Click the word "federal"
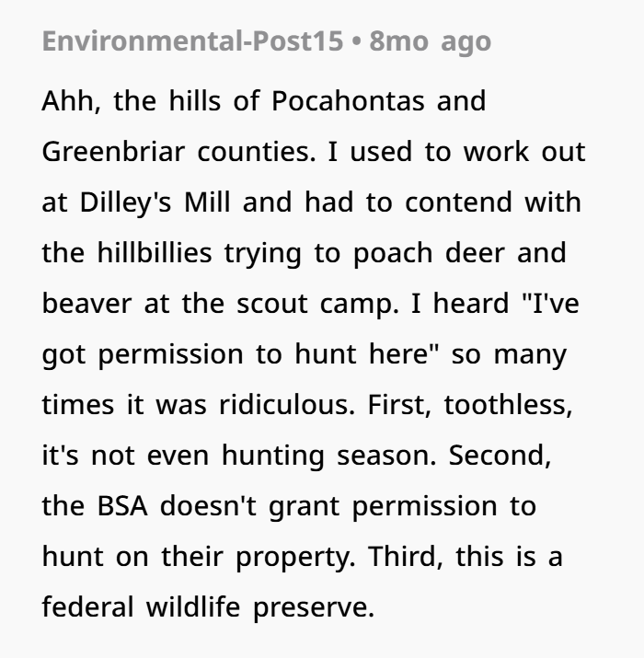This screenshot has width=644, height=658. pos(87,606)
